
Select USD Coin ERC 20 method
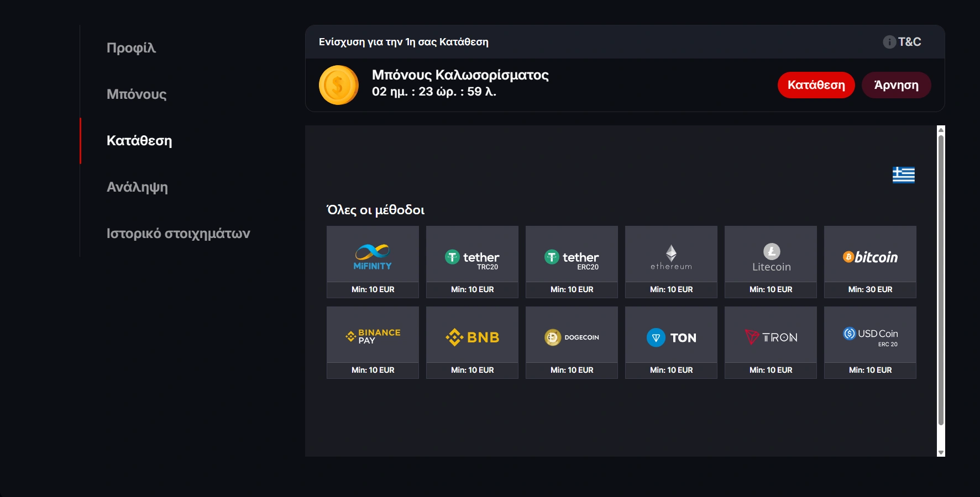point(870,342)
